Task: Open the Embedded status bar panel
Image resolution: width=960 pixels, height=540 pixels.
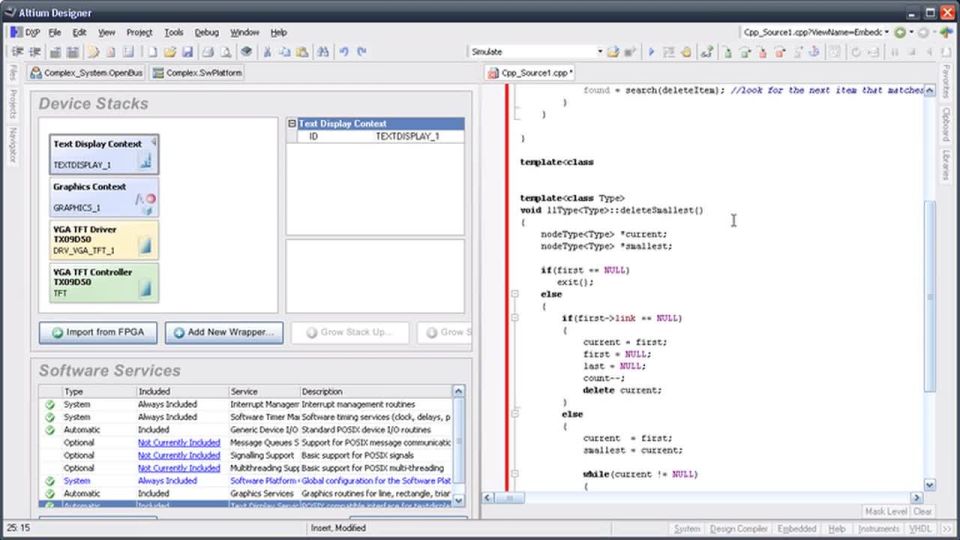Action: [797, 528]
